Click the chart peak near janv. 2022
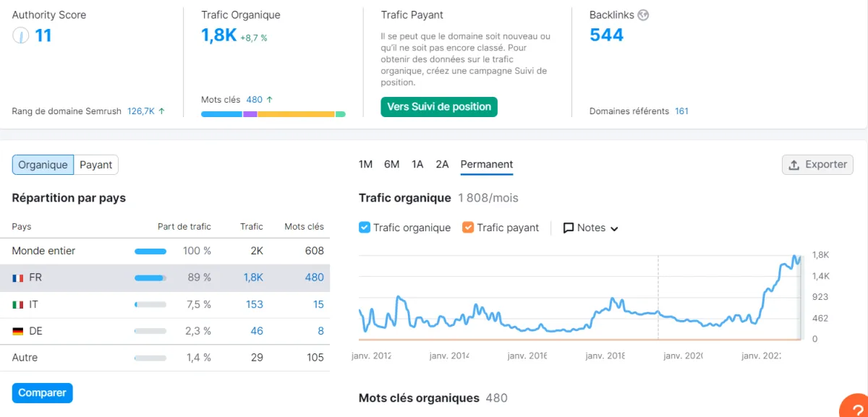 [x=795, y=257]
